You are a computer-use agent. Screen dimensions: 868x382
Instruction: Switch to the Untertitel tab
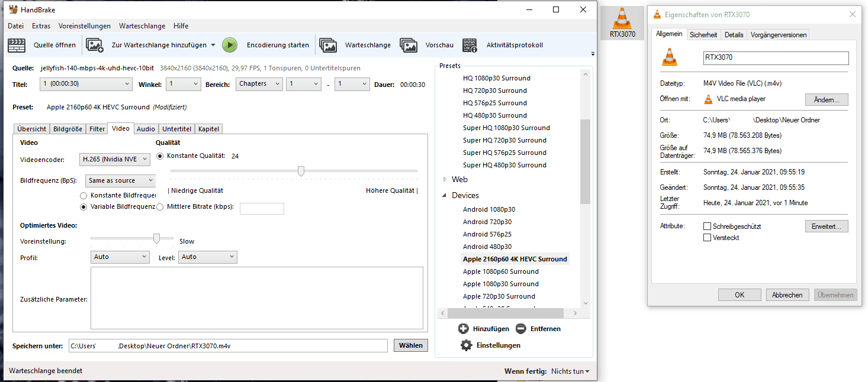(177, 129)
